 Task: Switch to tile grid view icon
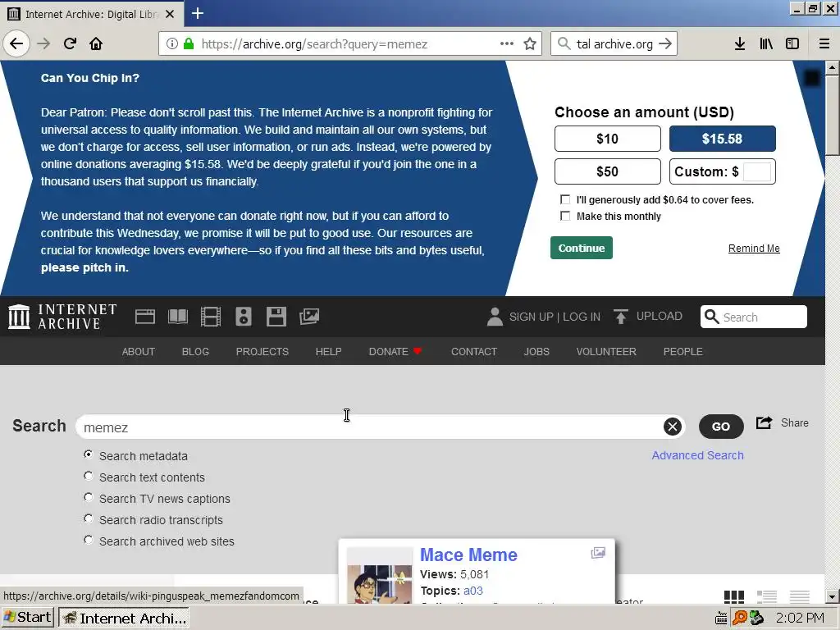[734, 596]
